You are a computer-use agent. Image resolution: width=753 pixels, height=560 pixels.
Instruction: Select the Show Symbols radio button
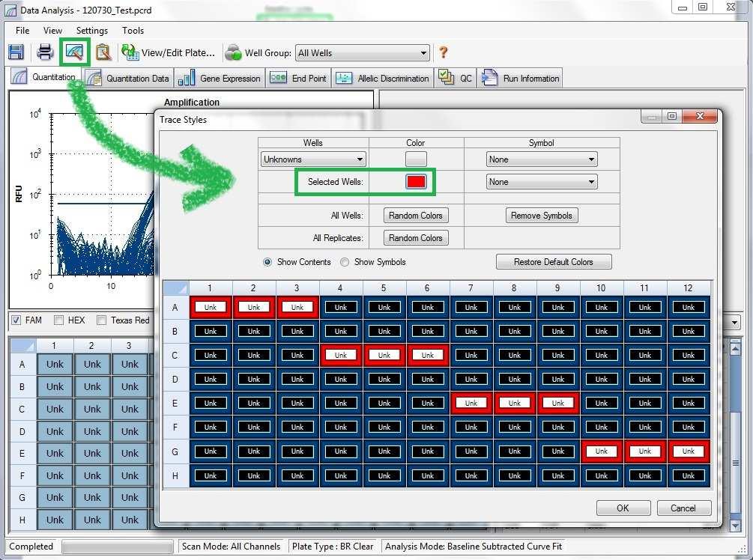pos(345,262)
